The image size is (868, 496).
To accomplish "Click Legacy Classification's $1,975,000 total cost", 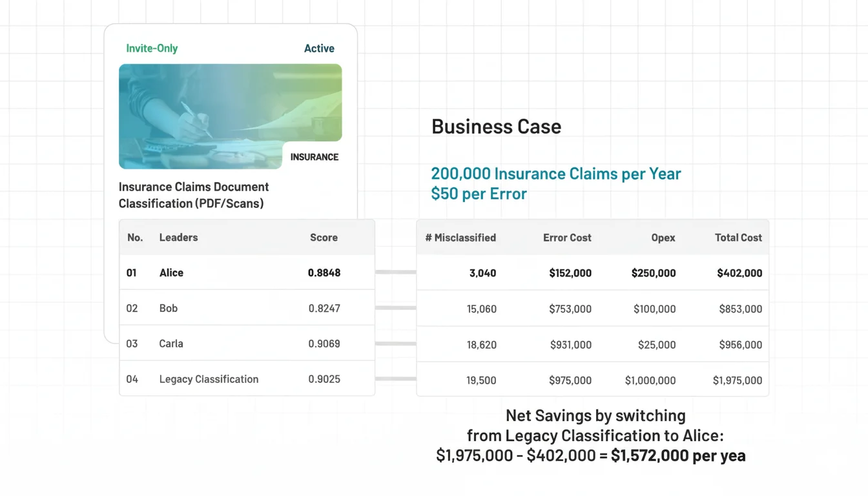I will [x=738, y=380].
